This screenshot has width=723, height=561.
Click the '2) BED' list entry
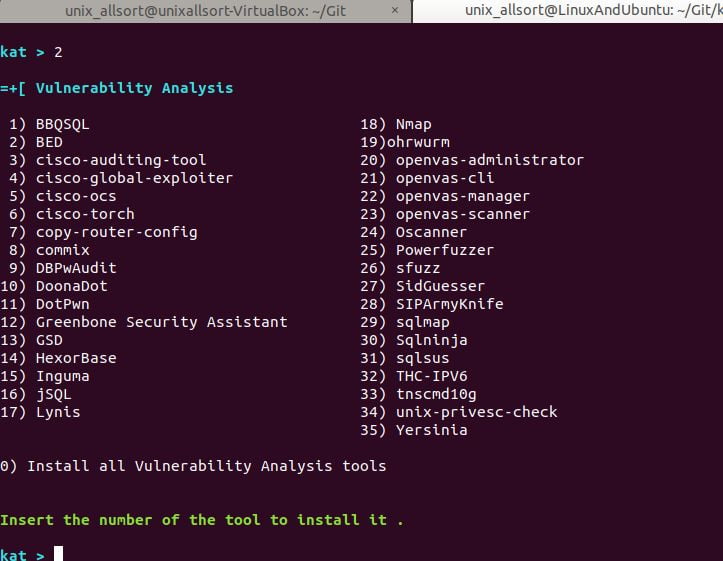pyautogui.click(x=36, y=142)
